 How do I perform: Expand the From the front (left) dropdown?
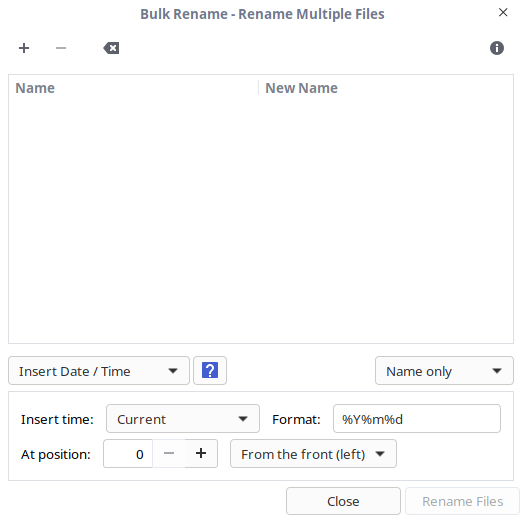pyautogui.click(x=313, y=454)
